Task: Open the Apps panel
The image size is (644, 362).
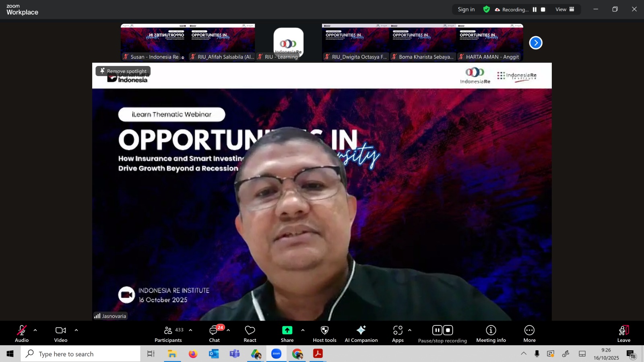Action: (398, 333)
